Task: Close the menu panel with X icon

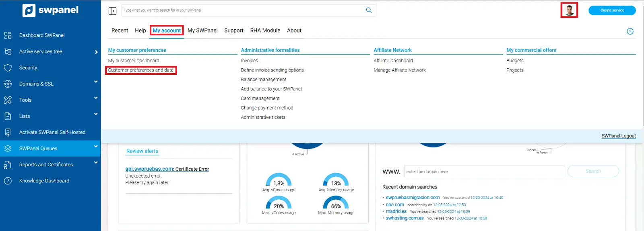Action: [x=630, y=31]
